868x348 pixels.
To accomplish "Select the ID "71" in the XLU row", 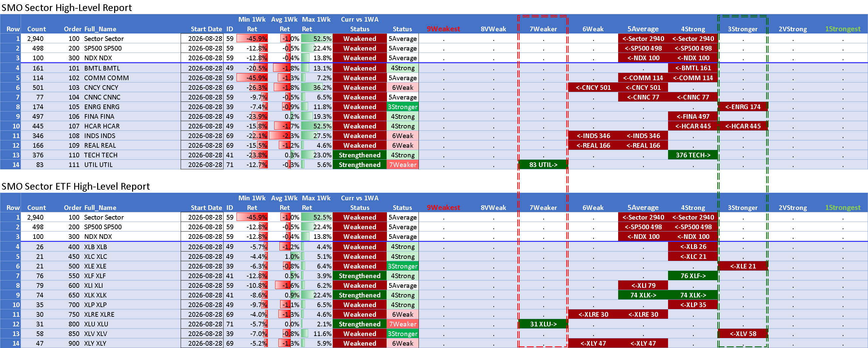I will [x=230, y=324].
